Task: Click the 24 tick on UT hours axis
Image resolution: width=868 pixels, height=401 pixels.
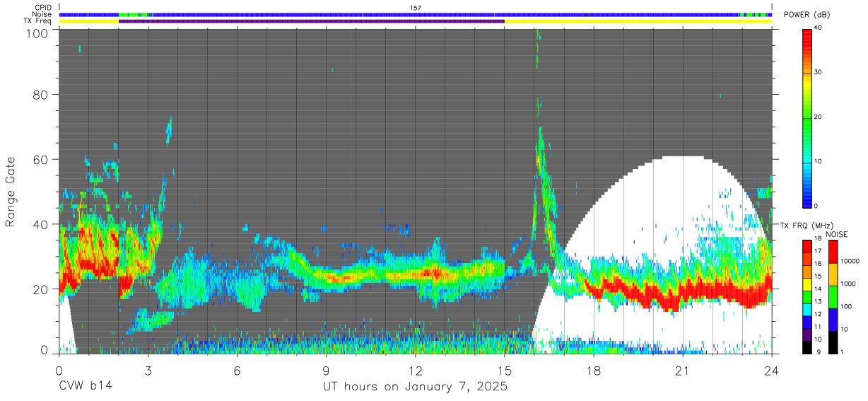Action: click(771, 369)
